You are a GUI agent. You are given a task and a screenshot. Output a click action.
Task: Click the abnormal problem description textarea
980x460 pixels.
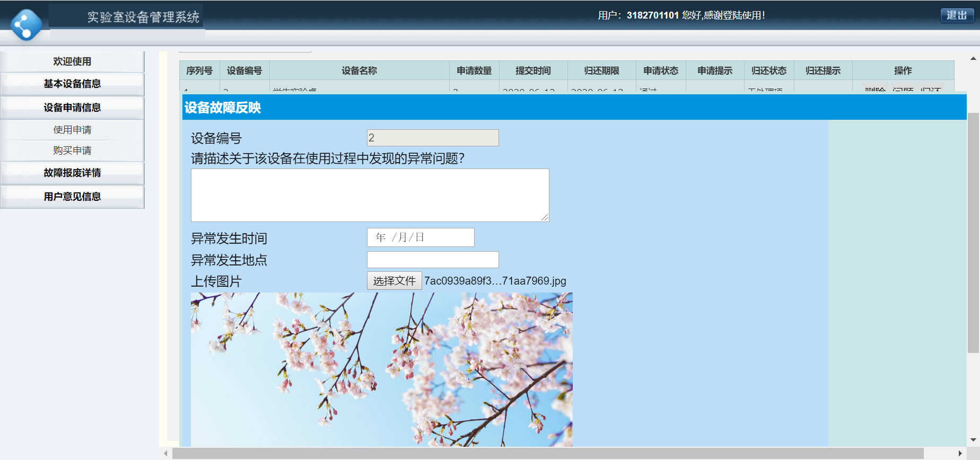click(370, 195)
